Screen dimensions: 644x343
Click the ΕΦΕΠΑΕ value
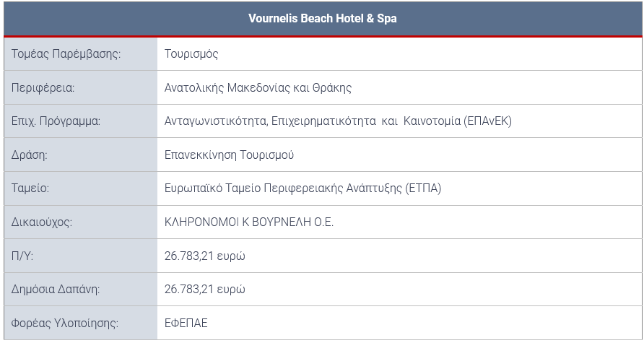(x=186, y=324)
